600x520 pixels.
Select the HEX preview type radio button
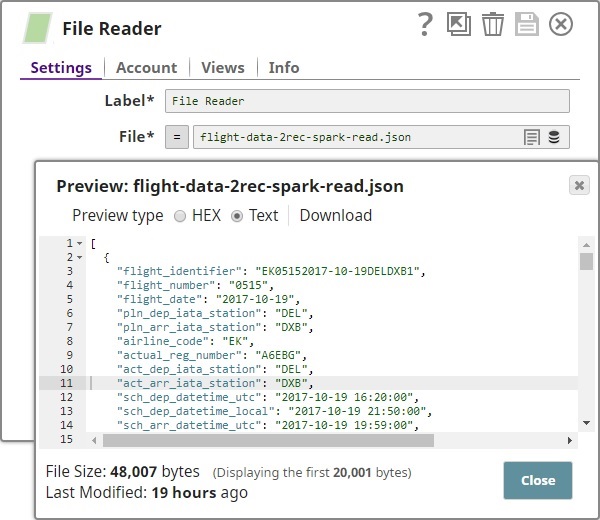180,216
